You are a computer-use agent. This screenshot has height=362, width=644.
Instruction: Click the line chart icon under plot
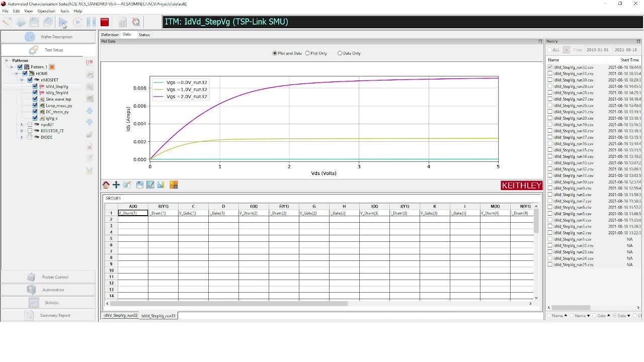point(150,185)
